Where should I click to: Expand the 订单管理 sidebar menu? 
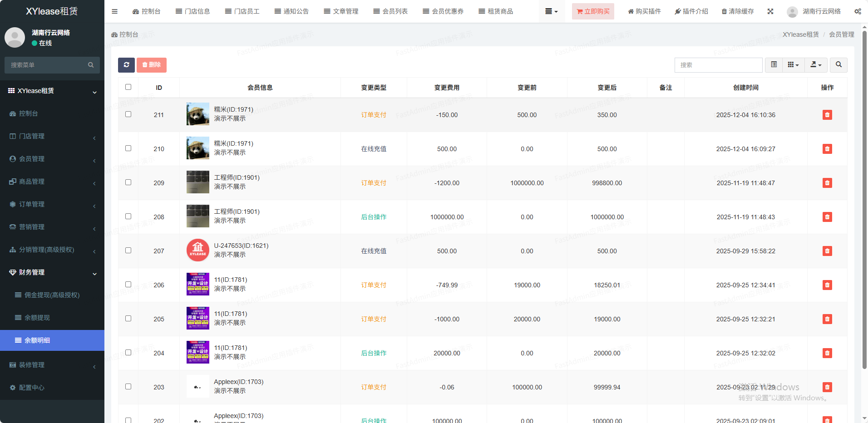click(52, 204)
